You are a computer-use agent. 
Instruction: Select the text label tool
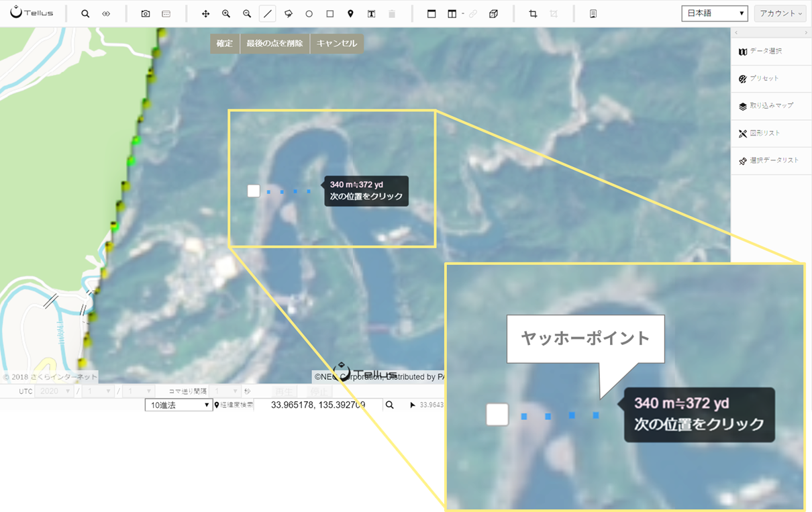point(371,13)
